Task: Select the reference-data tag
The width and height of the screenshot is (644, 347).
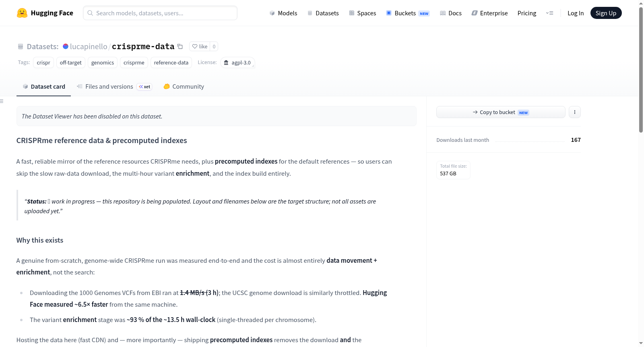Action: coord(171,62)
